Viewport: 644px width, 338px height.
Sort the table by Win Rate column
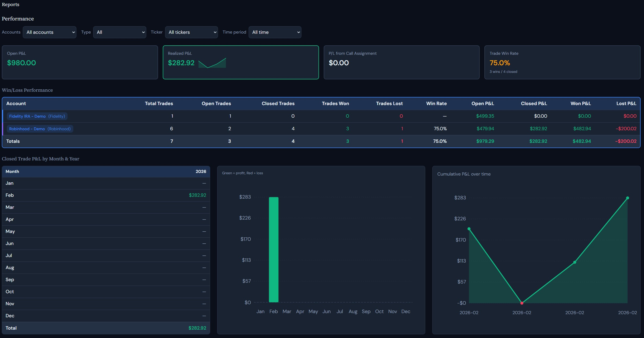pos(436,103)
